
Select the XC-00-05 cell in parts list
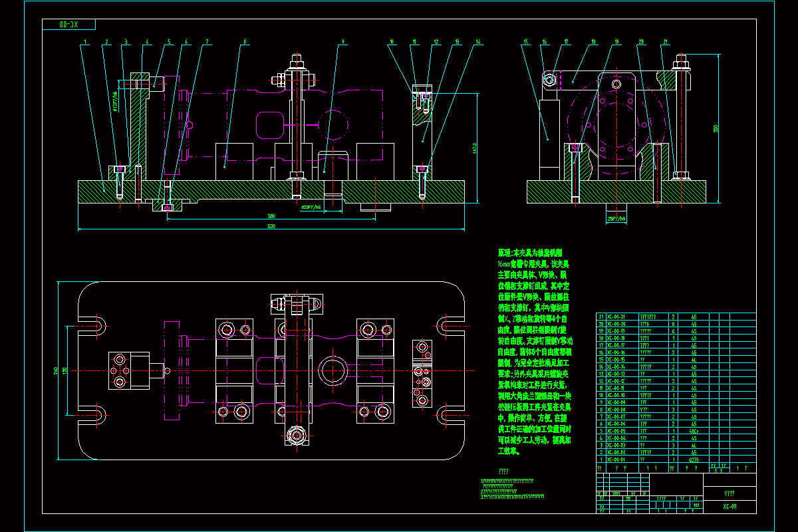tap(622, 431)
